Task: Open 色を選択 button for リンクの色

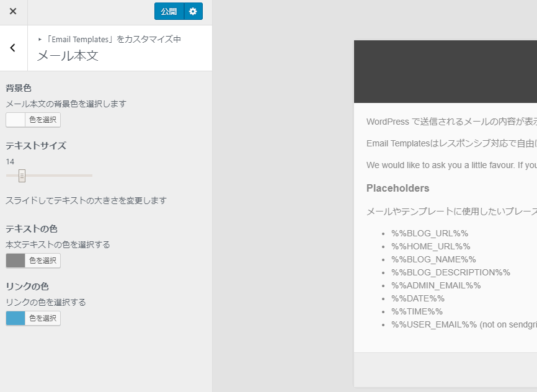Action: 43,318
